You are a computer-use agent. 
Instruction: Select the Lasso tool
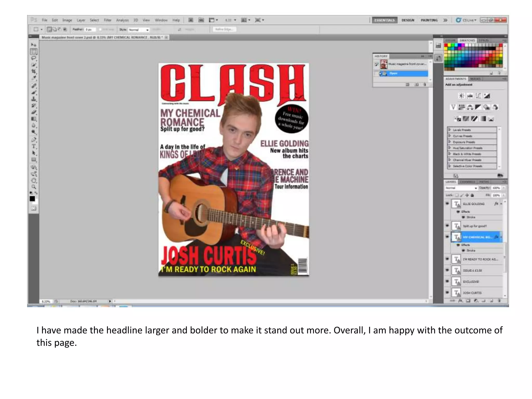[34, 58]
